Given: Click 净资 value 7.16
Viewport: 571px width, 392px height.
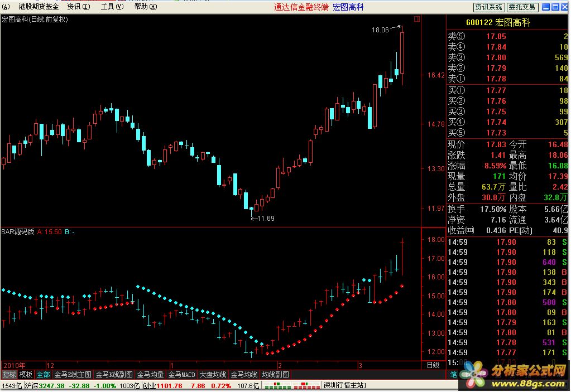Looking at the screenshot, I should (498, 220).
